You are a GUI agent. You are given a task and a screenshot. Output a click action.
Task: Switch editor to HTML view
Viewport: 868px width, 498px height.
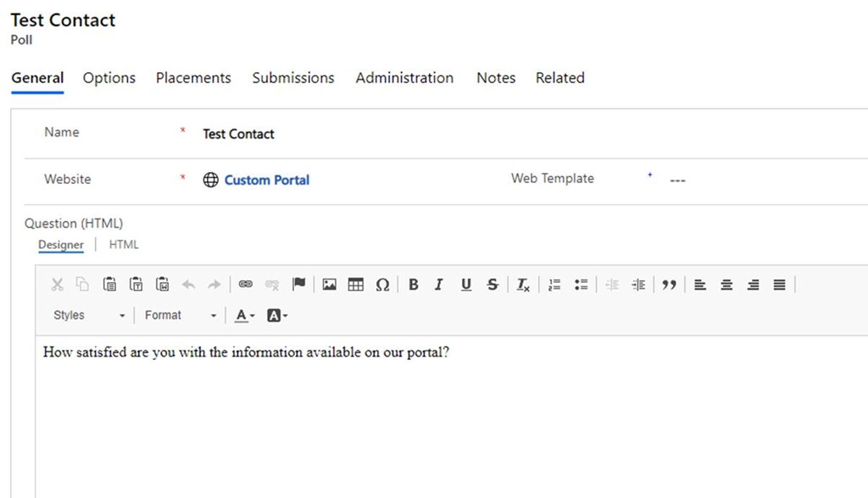(124, 245)
